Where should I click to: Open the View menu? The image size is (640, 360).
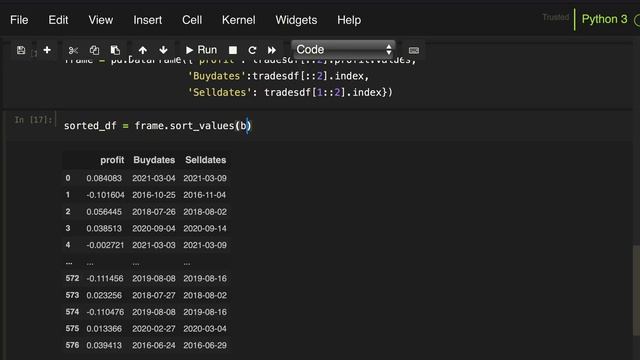point(101,20)
